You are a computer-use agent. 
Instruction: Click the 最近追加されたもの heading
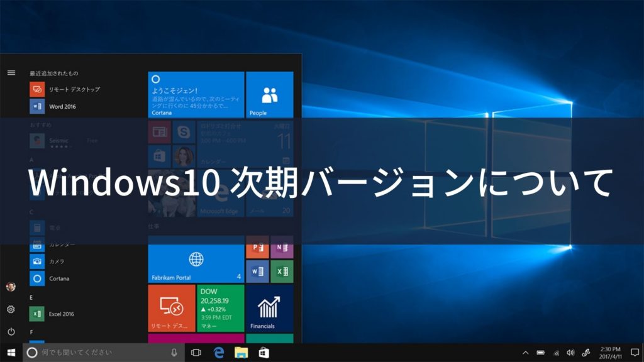pyautogui.click(x=54, y=73)
